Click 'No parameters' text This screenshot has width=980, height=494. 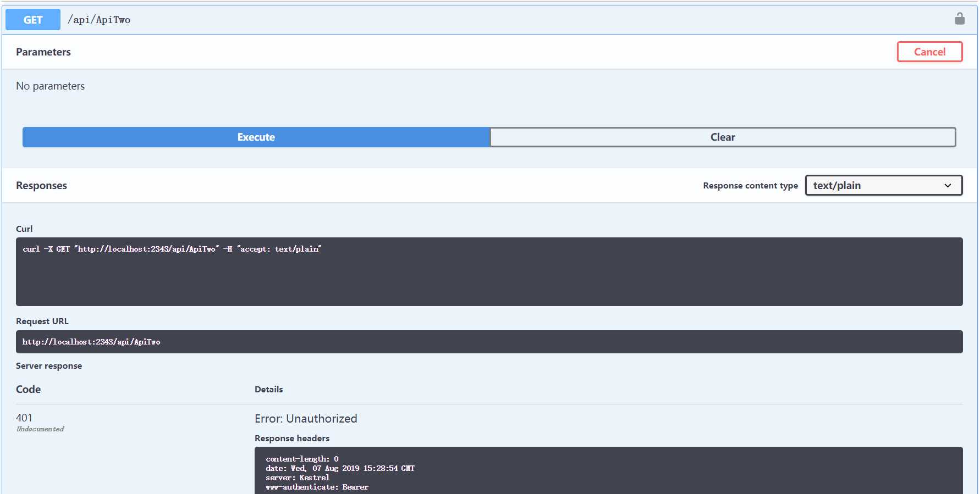click(50, 86)
